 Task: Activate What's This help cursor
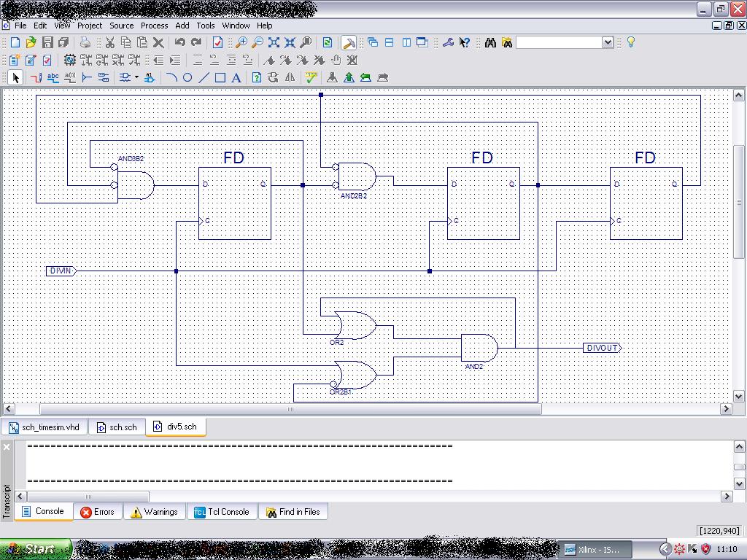(x=465, y=42)
